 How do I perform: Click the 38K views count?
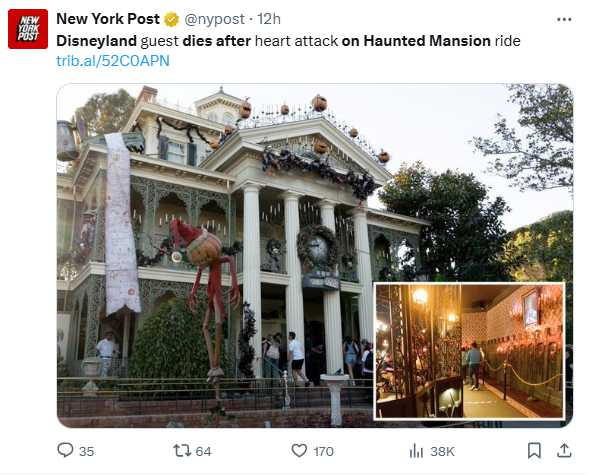[442, 451]
